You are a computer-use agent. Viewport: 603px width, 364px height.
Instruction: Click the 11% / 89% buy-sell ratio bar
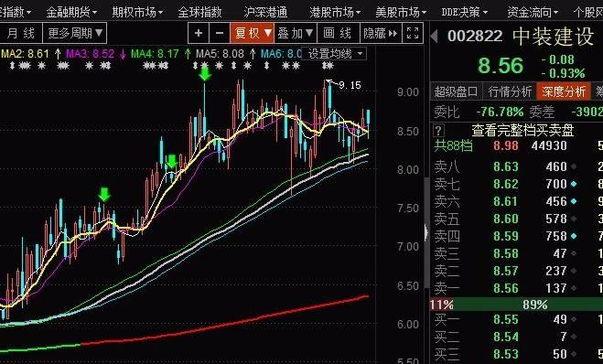coord(516,305)
